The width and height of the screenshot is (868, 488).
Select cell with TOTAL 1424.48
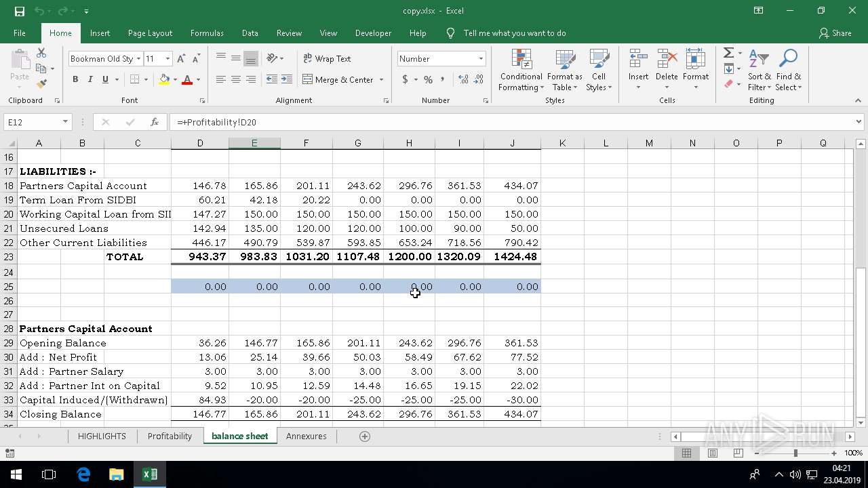pyautogui.click(x=512, y=257)
